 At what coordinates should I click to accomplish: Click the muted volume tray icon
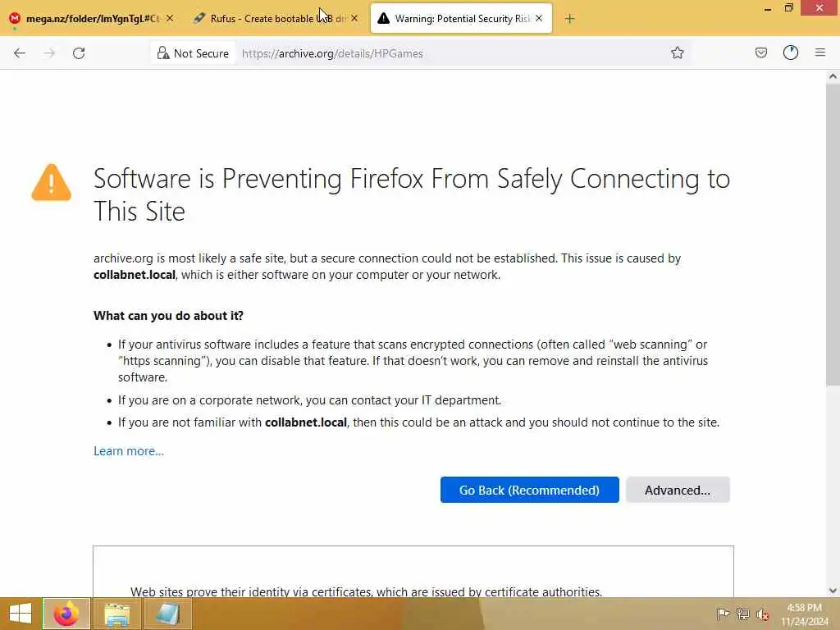click(763, 614)
